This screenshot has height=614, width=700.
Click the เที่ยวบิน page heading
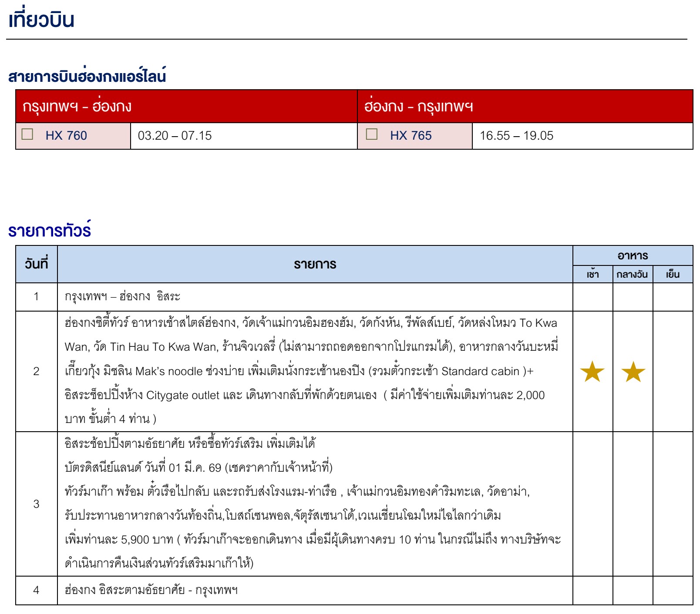tap(41, 20)
